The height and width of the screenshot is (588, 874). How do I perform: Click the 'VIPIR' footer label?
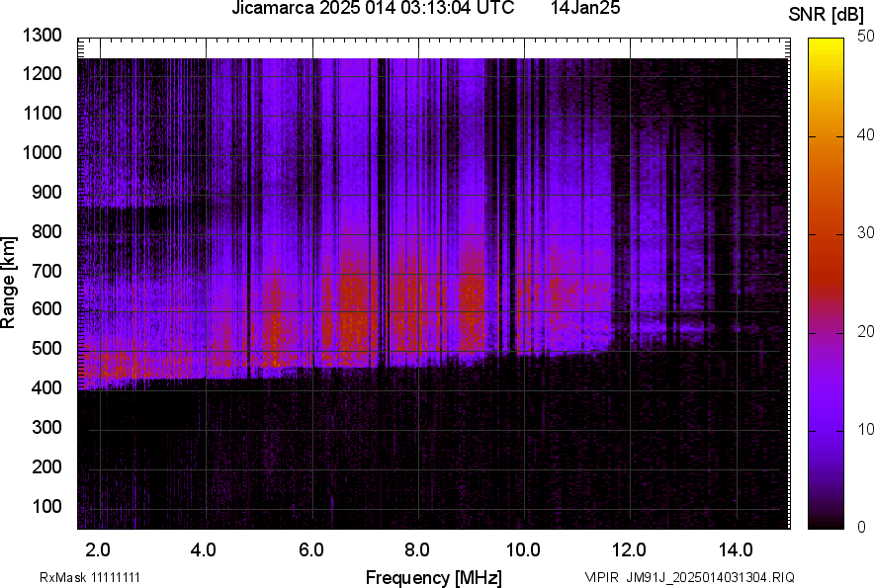(601, 577)
